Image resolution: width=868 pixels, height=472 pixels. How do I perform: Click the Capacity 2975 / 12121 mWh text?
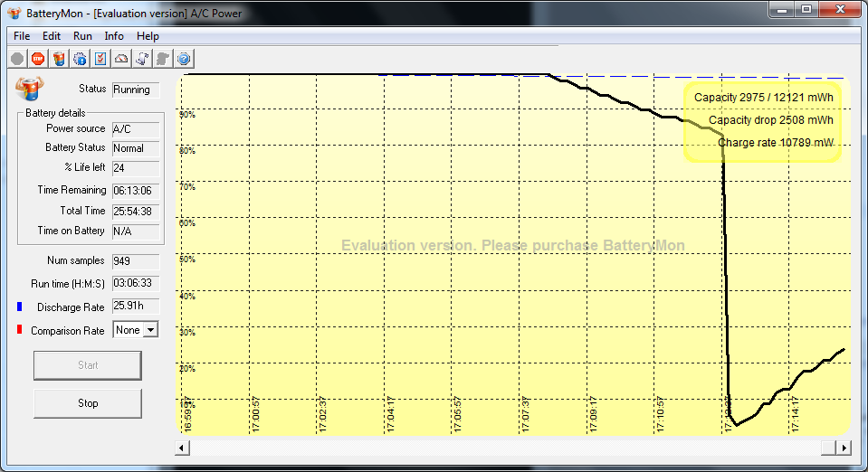click(x=763, y=98)
